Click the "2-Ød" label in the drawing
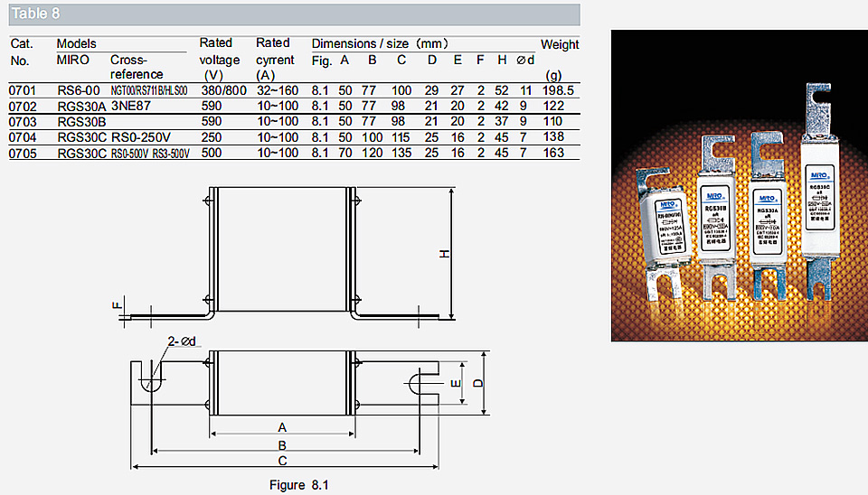Image resolution: width=868 pixels, height=495 pixels. pyautogui.click(x=182, y=341)
